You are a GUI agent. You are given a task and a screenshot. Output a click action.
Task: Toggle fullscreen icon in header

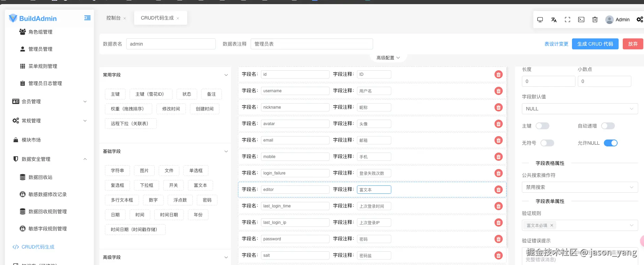coord(568,20)
